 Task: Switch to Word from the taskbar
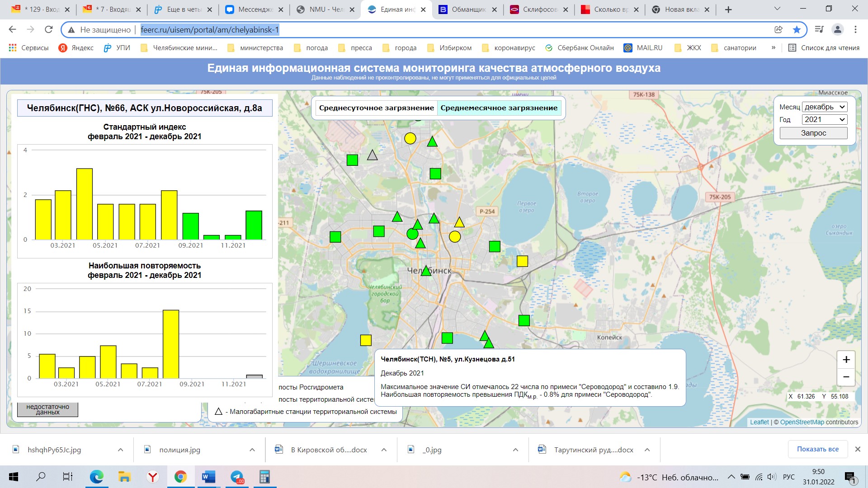[x=208, y=477]
